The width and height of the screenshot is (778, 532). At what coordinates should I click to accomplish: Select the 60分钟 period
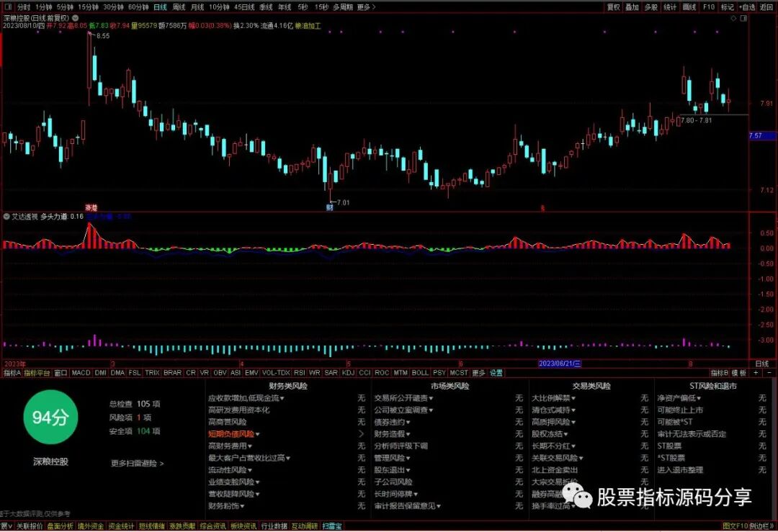click(x=138, y=7)
